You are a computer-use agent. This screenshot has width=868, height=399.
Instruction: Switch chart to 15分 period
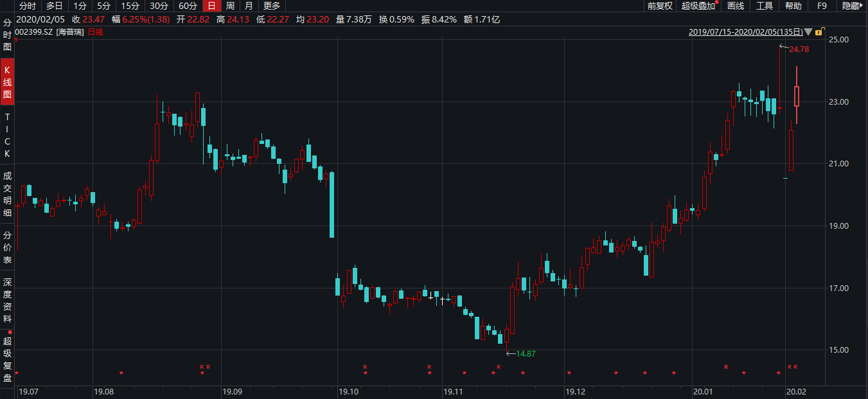tap(130, 6)
